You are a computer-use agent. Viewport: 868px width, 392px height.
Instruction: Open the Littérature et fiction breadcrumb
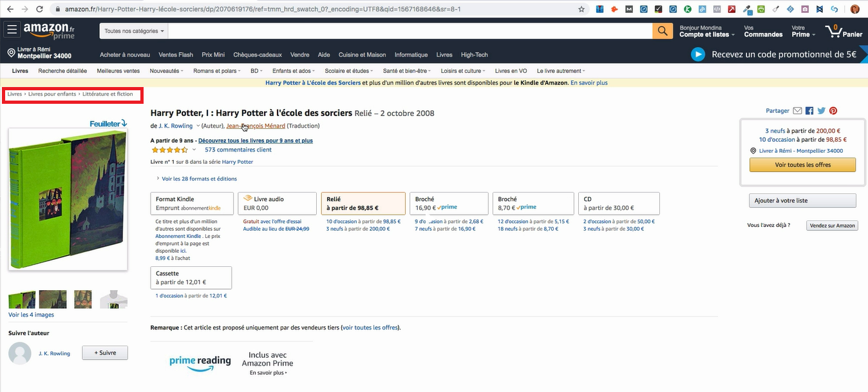click(108, 94)
